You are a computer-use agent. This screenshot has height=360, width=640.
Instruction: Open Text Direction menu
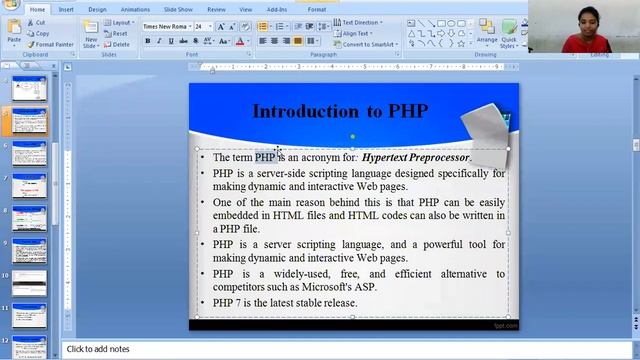(x=358, y=22)
